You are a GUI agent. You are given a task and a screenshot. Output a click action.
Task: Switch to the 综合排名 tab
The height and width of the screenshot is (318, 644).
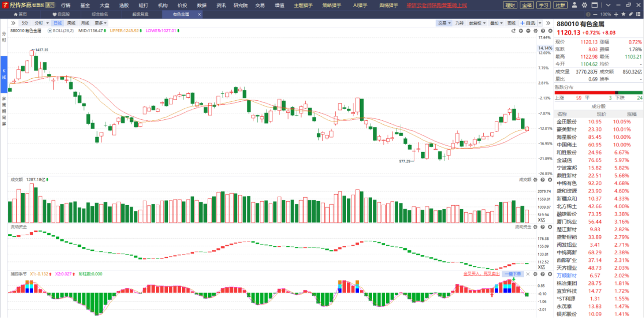(100, 14)
